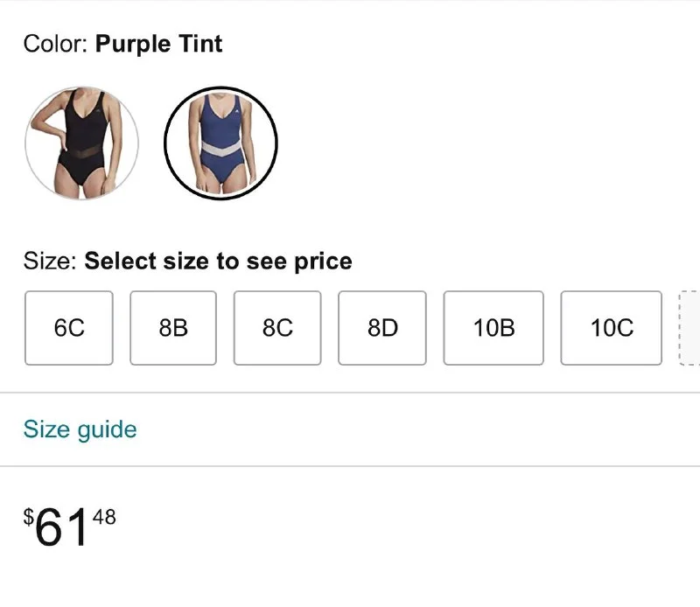Click the dashed unavailable size box

(689, 328)
